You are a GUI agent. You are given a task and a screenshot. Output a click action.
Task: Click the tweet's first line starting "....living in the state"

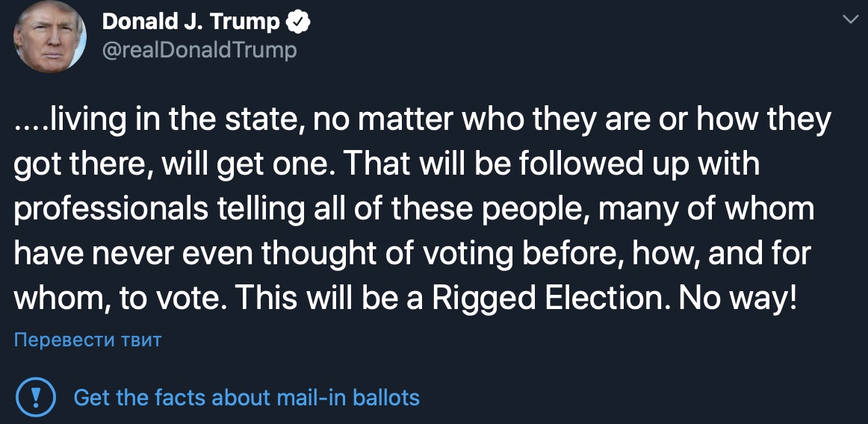coord(422,120)
